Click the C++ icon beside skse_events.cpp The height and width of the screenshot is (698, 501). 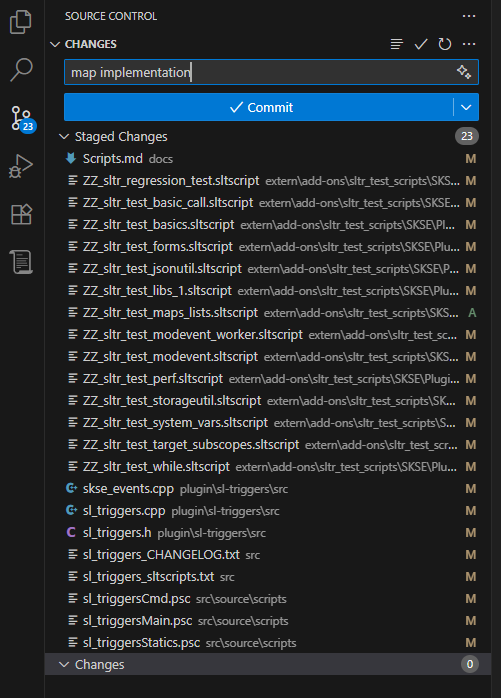click(71, 488)
